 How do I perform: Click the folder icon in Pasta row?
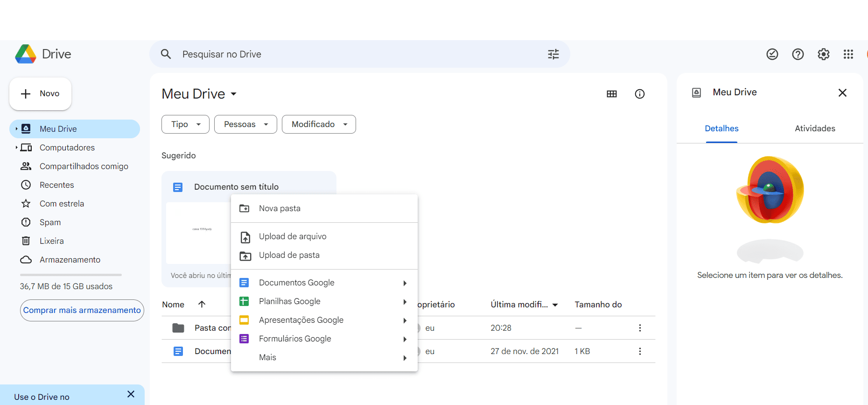tap(178, 328)
